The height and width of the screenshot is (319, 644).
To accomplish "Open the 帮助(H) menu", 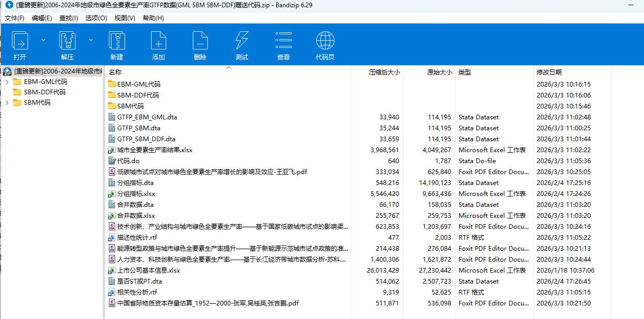I will (153, 18).
